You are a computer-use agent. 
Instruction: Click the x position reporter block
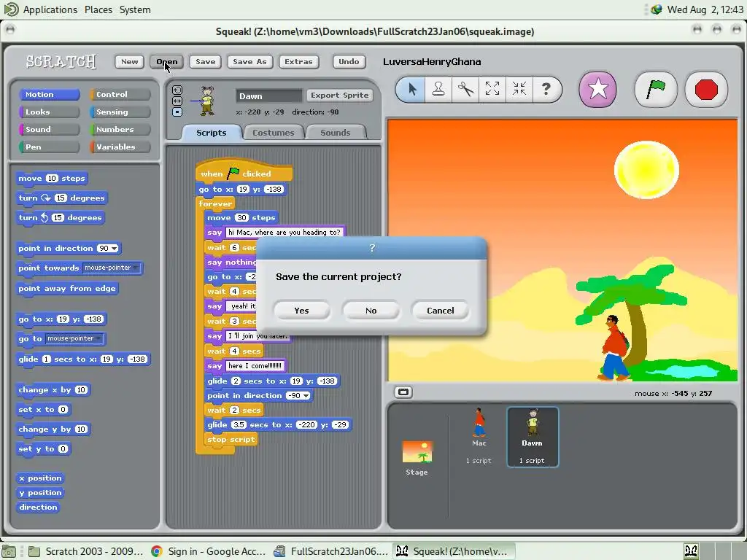(40, 478)
